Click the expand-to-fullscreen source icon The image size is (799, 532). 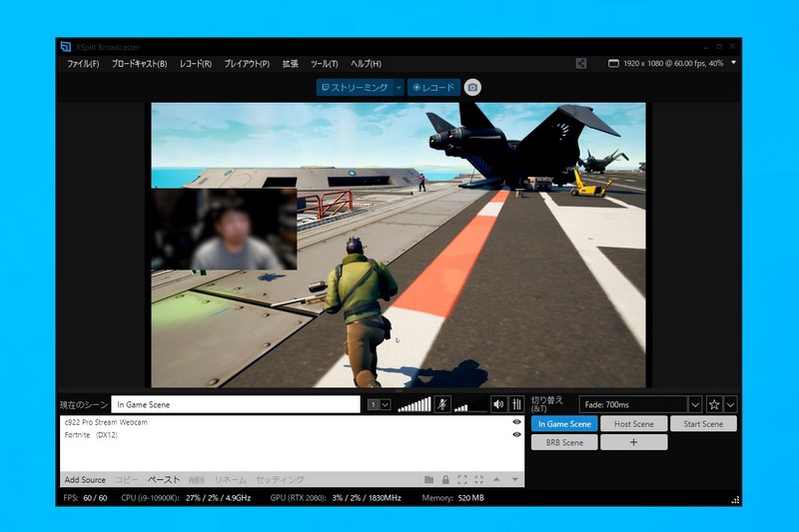pyautogui.click(x=462, y=479)
